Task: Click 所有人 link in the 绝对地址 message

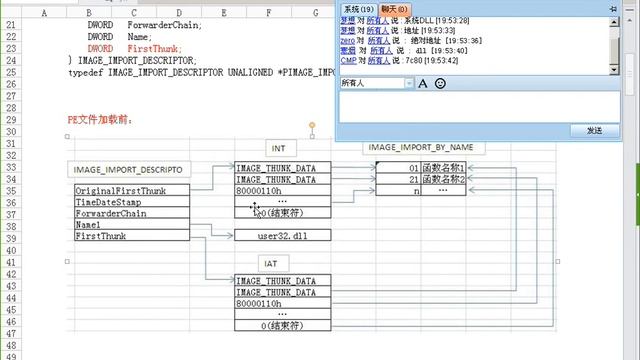Action: click(379, 40)
